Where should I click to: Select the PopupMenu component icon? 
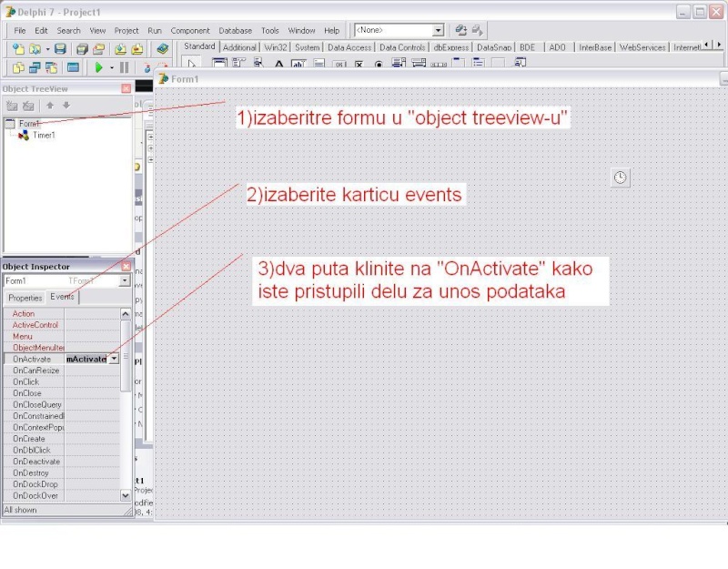click(258, 63)
